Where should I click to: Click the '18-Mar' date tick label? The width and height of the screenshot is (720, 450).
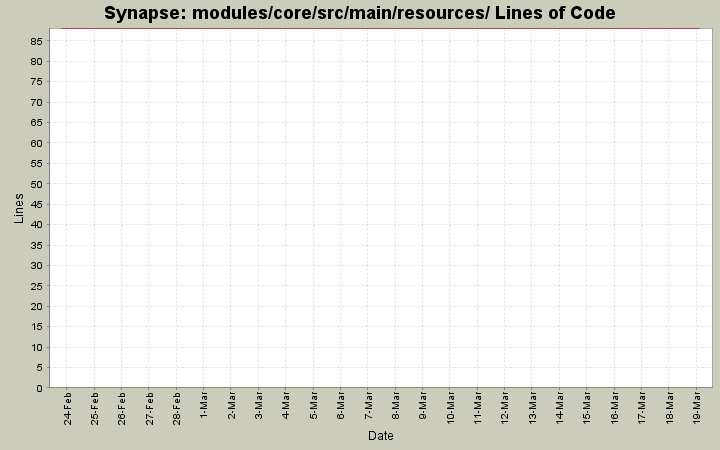[669, 408]
